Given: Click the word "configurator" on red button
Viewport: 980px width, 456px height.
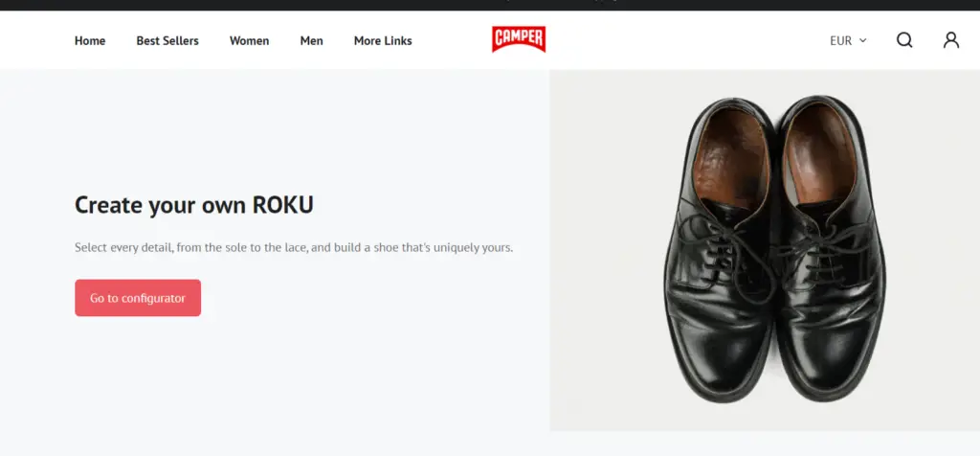Looking at the screenshot, I should click(153, 298).
